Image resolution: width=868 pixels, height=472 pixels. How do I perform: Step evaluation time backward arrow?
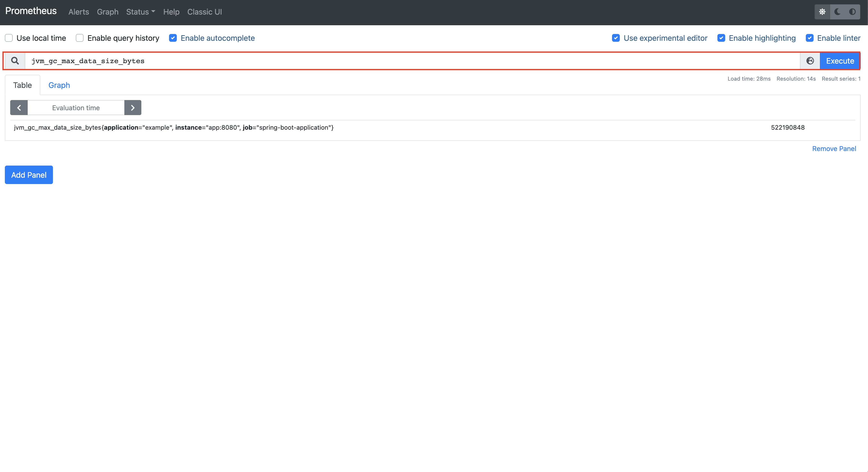19,108
